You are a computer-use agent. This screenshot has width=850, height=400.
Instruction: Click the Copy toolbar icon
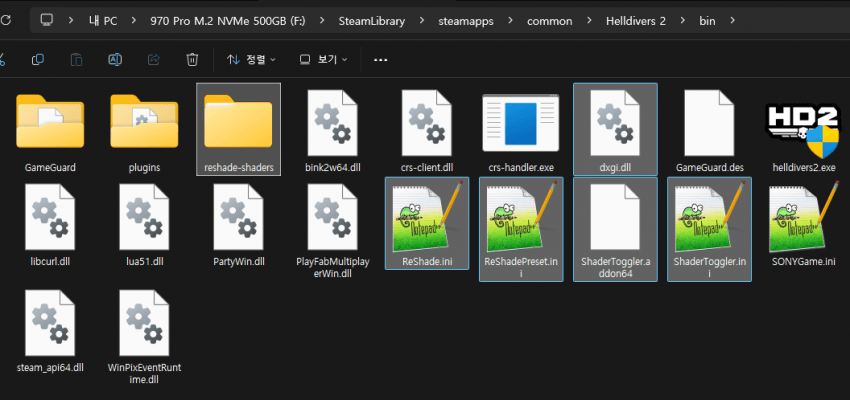[x=37, y=59]
